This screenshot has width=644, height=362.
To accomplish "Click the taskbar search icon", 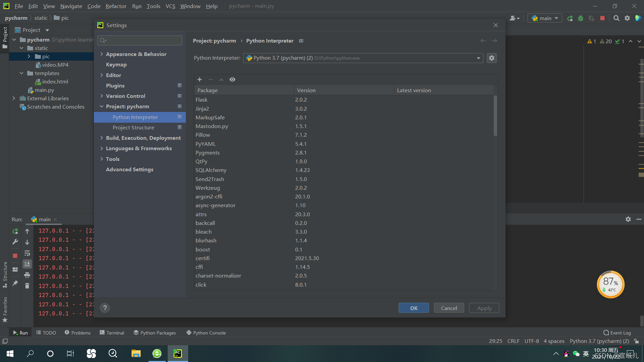I will point(30,354).
